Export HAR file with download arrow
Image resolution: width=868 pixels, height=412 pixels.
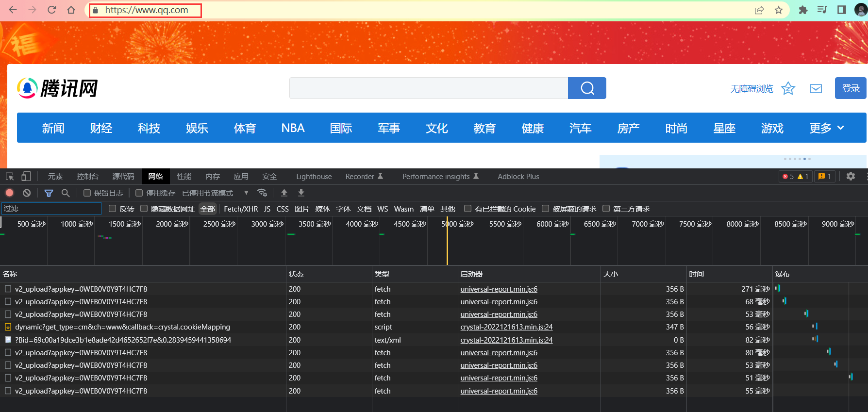pos(301,193)
